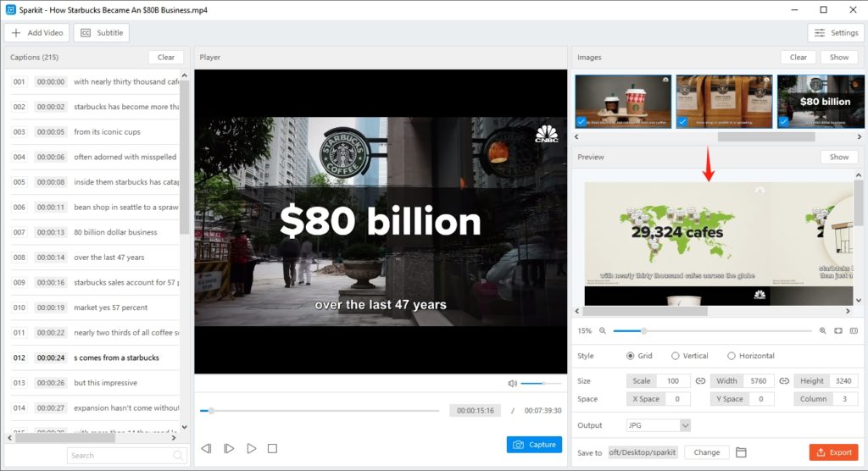Toggle checkbox on the $80 billion thumbnail
This screenshot has width=868, height=471.
(x=783, y=121)
